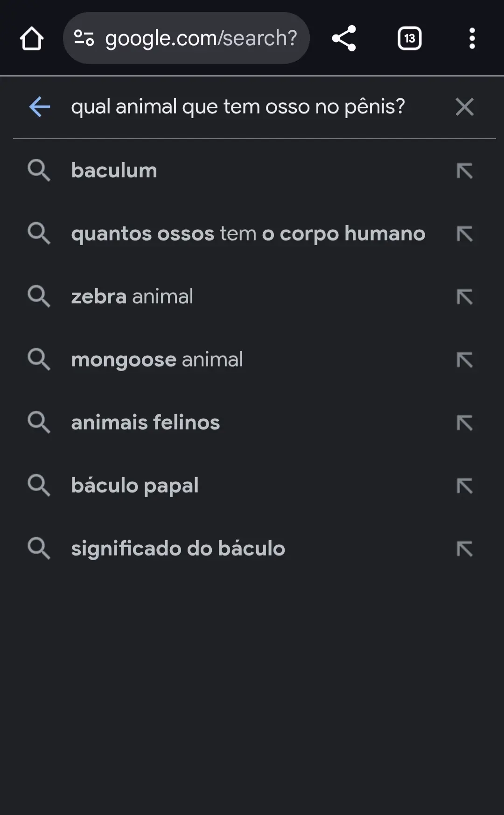Tap the google.com/search URL in address bar
Screen dimensions: 504x815
(201, 38)
